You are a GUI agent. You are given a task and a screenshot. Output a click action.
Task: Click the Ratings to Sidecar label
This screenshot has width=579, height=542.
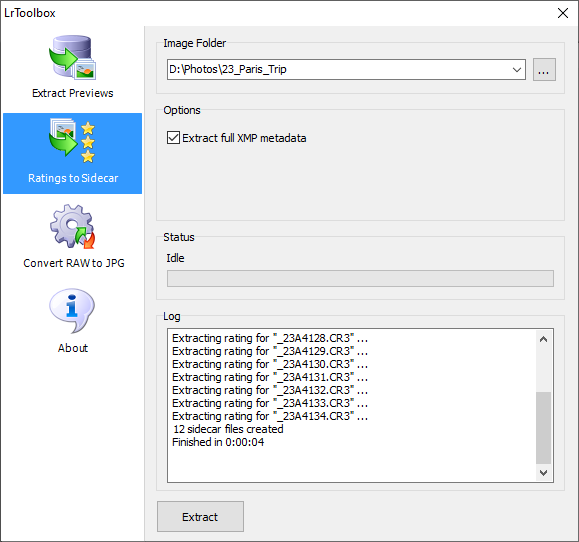[x=73, y=178]
